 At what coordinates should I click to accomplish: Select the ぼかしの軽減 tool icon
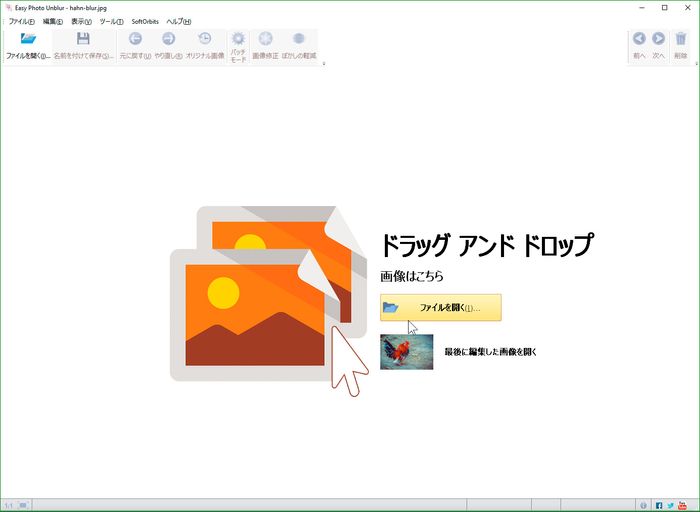point(298,40)
